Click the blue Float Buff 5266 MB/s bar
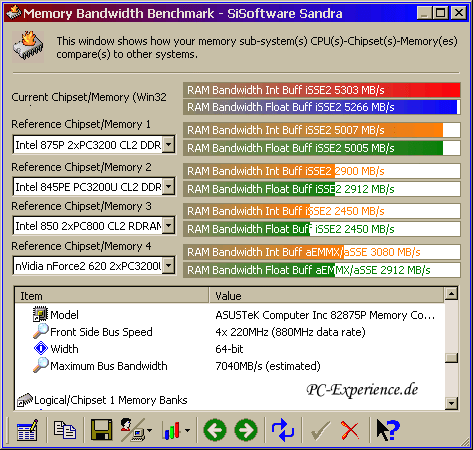473x450 pixels. pos(322,107)
